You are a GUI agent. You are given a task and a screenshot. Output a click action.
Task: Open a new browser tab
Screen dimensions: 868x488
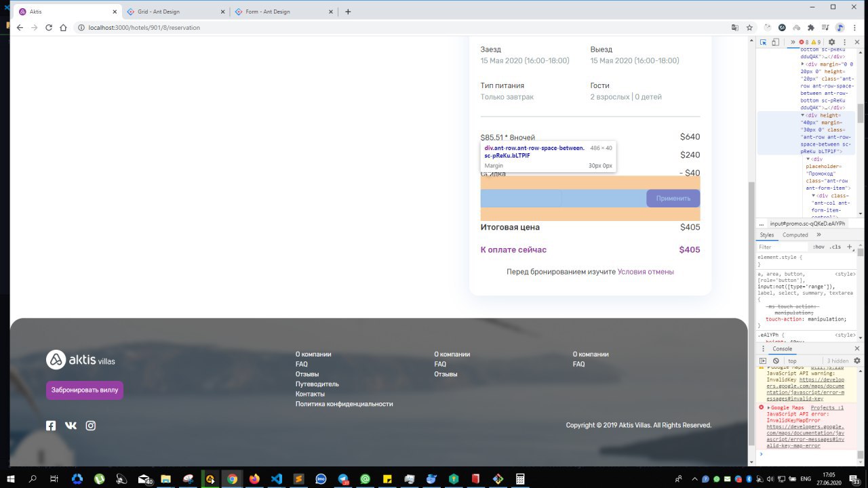[x=348, y=12]
